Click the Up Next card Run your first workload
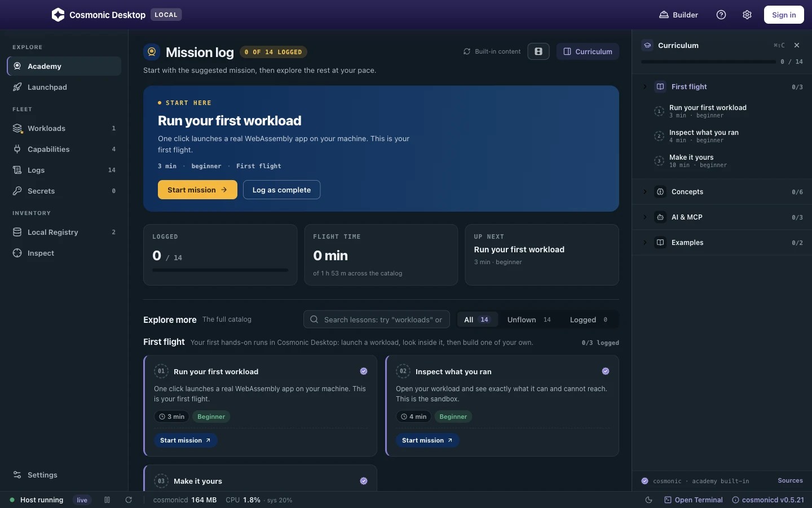This screenshot has width=812, height=508. coord(542,255)
